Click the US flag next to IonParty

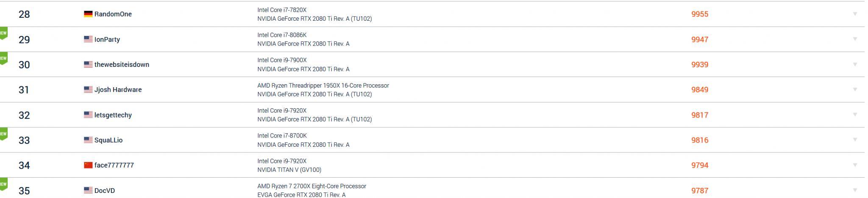pos(88,39)
